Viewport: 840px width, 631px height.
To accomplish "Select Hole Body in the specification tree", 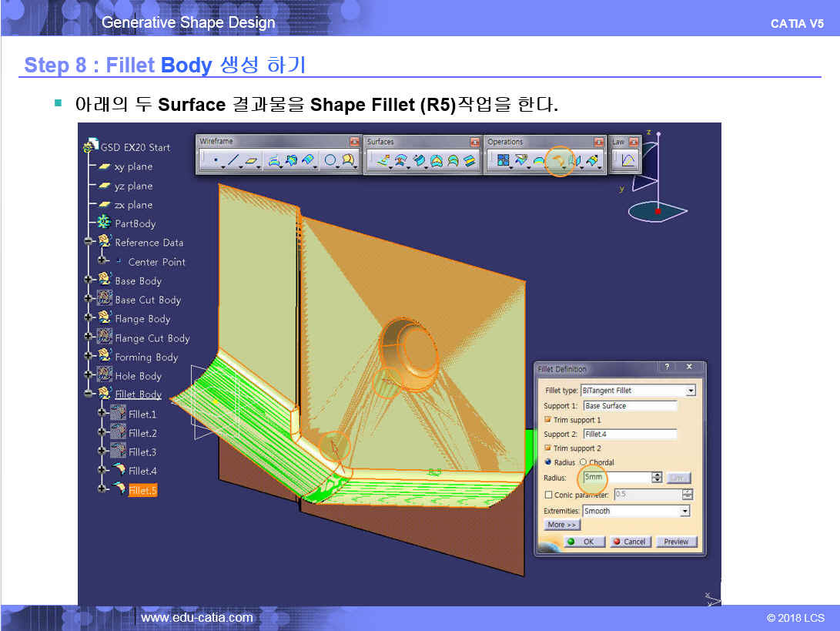I will pos(138,376).
